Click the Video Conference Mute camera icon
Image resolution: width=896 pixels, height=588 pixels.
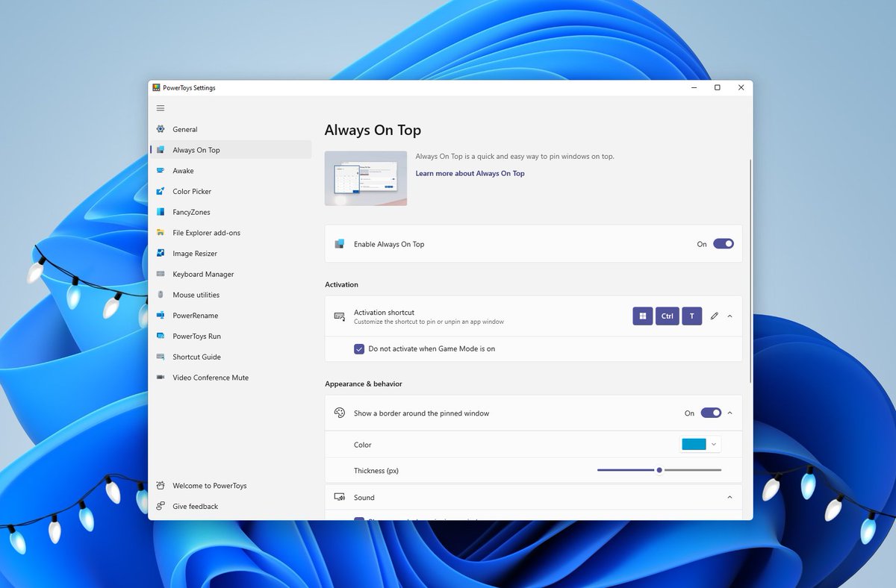point(161,378)
